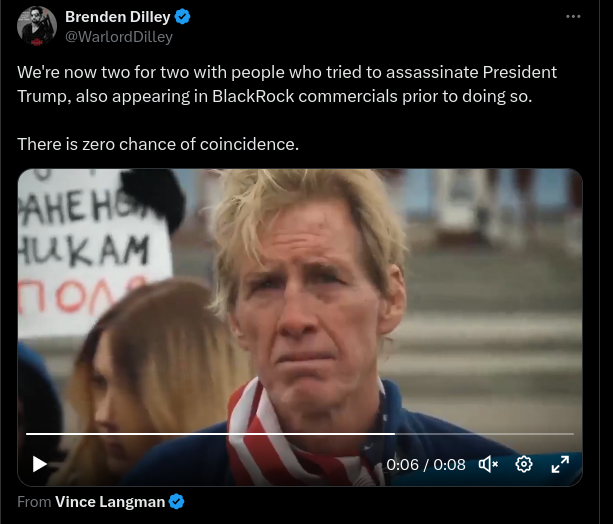The image size is (613, 524).
Task: Open the Vince Langman source profile
Action: pos(110,502)
